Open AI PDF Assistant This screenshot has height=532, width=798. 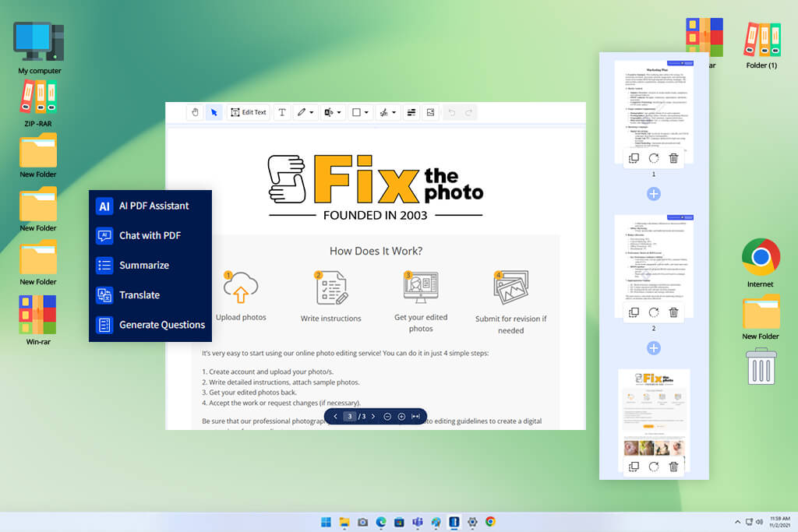(150, 206)
